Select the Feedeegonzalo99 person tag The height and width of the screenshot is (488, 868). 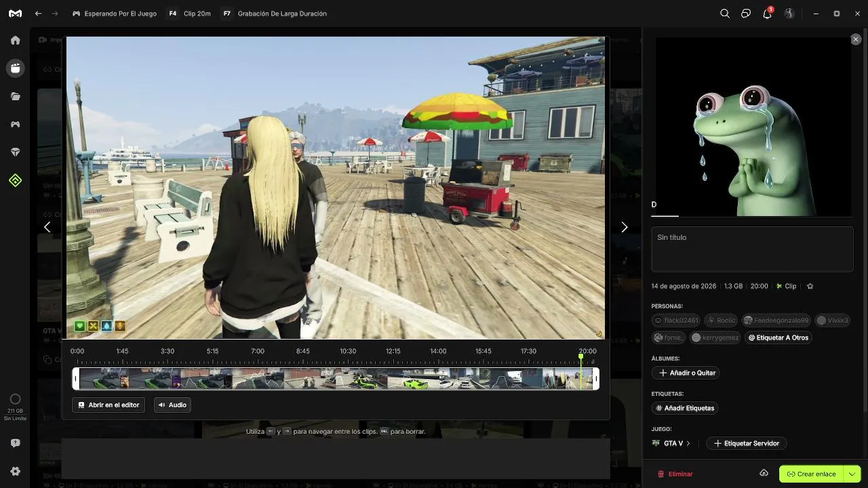click(776, 321)
